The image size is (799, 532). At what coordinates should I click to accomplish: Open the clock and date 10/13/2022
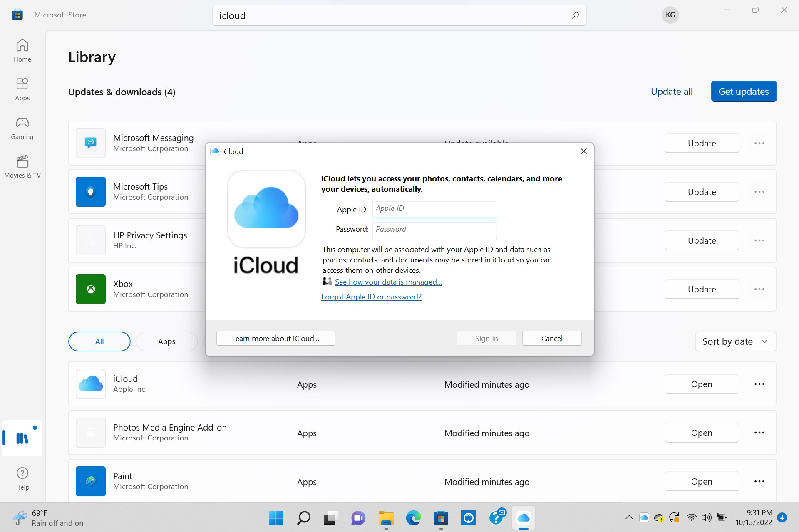click(754, 517)
